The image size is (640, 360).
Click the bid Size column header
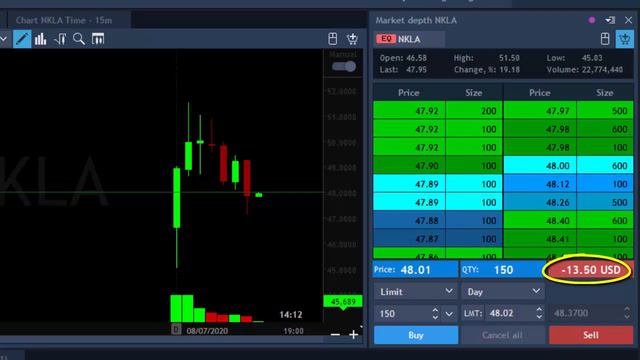pos(474,93)
